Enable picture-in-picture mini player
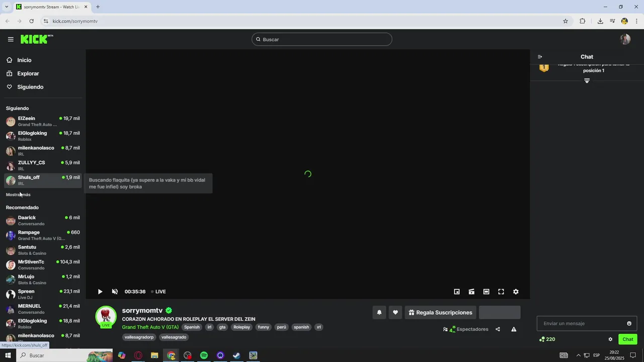 457,292
